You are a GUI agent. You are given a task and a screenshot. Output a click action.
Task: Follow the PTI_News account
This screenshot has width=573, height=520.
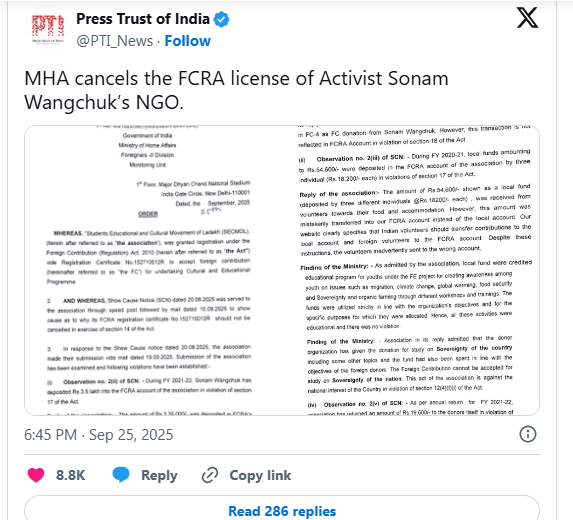[x=187, y=41]
